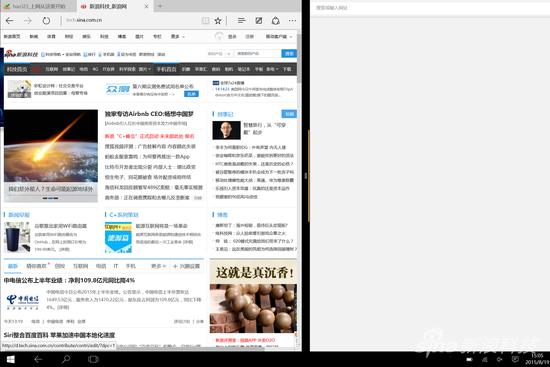This screenshot has width=550, height=367.
Task: Open headline 独家专访Airbnb CEO:畅想中国梦
Action: point(149,114)
